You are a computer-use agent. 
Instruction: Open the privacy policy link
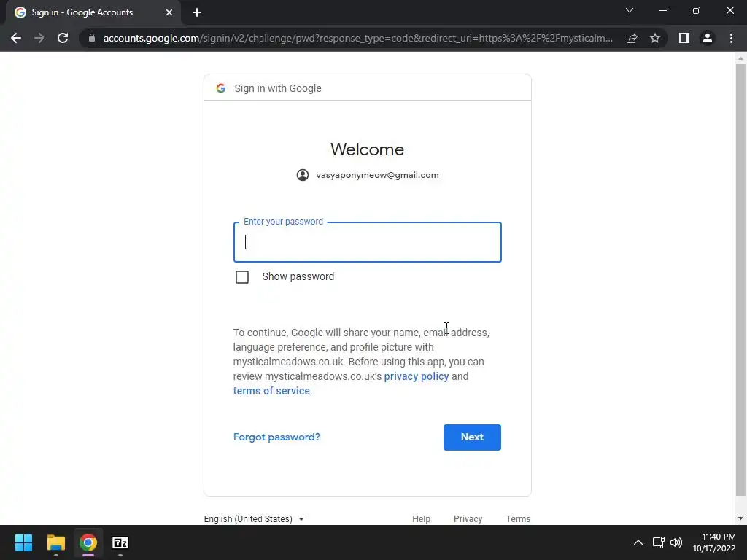(x=417, y=376)
